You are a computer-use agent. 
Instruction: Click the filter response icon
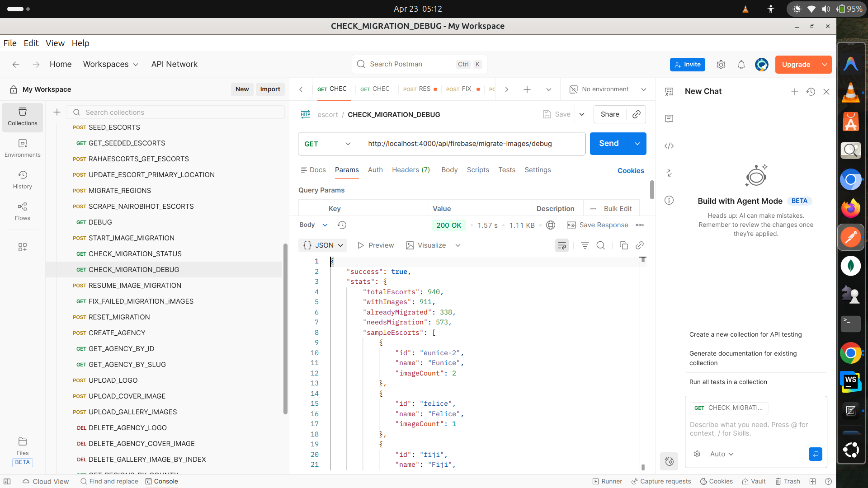[585, 245]
